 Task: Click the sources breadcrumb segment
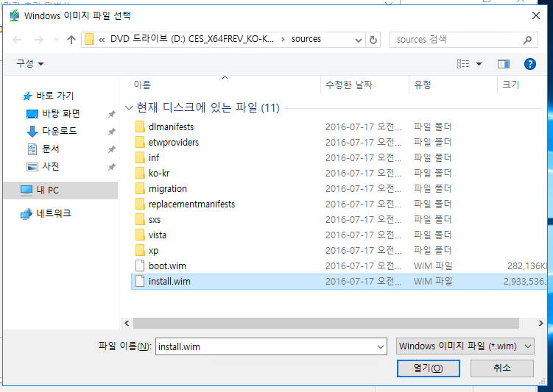pos(306,39)
